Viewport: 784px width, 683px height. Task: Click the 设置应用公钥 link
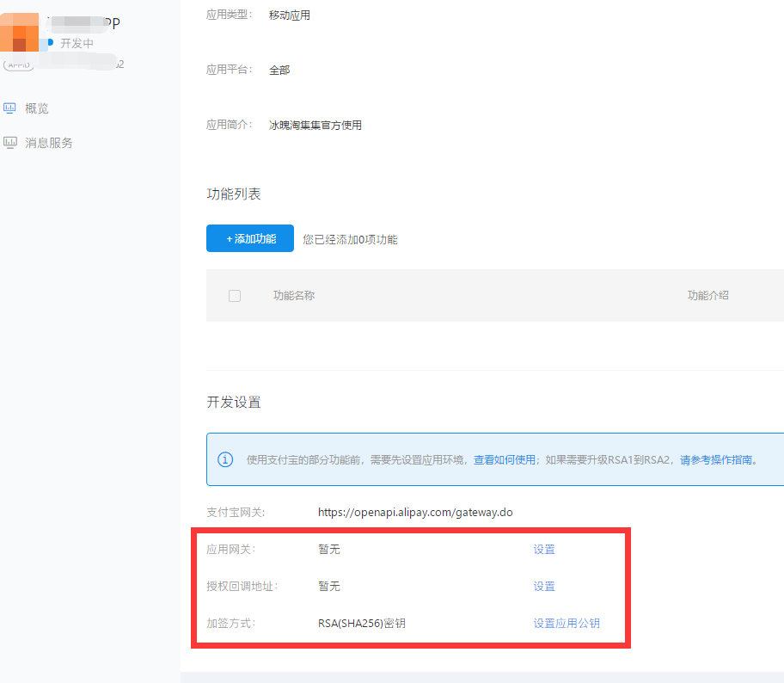567,623
